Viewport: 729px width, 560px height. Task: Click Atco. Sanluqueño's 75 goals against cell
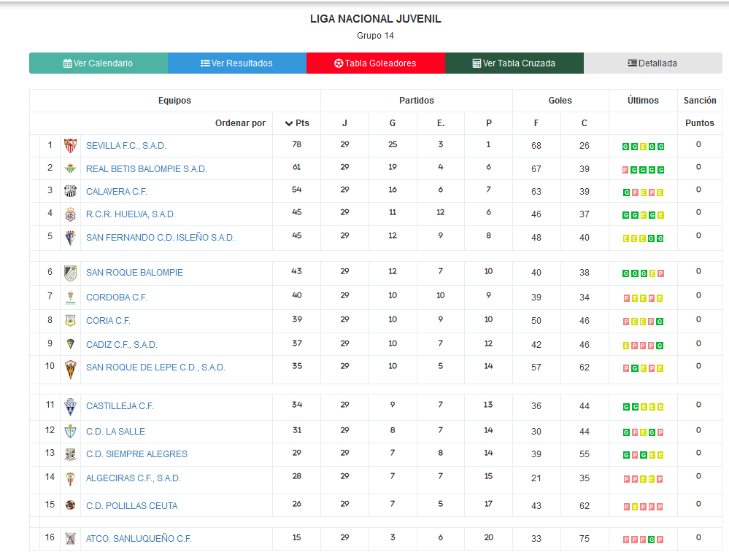[585, 539]
